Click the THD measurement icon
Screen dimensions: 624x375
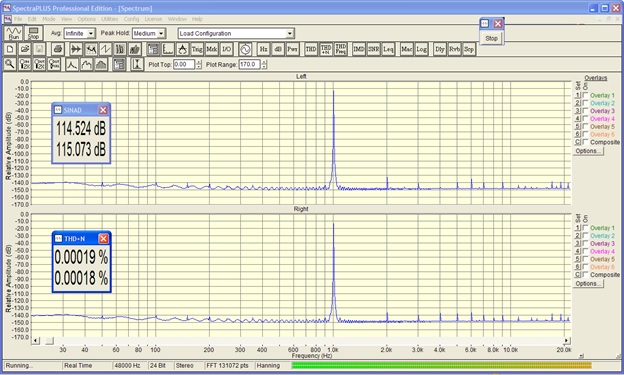[311, 49]
